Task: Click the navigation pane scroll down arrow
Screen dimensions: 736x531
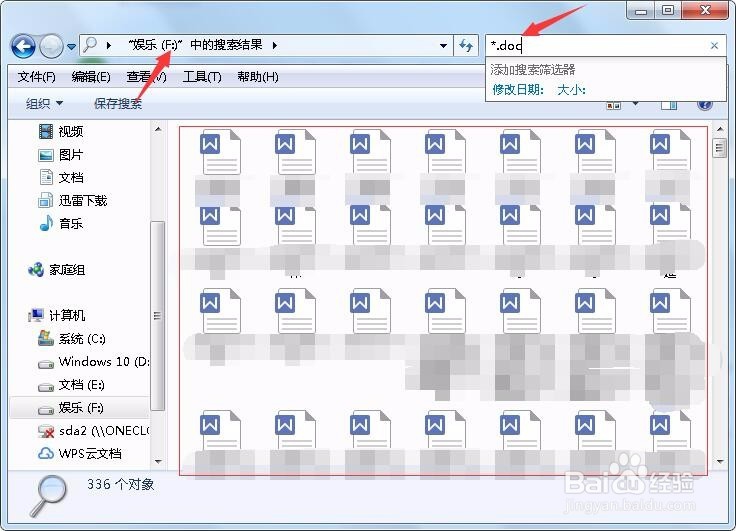Action: tap(158, 462)
